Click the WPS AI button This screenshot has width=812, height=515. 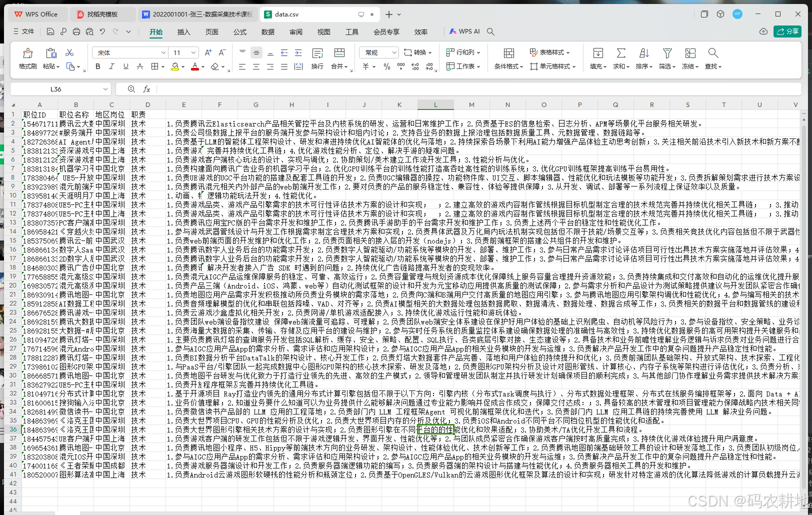464,31
